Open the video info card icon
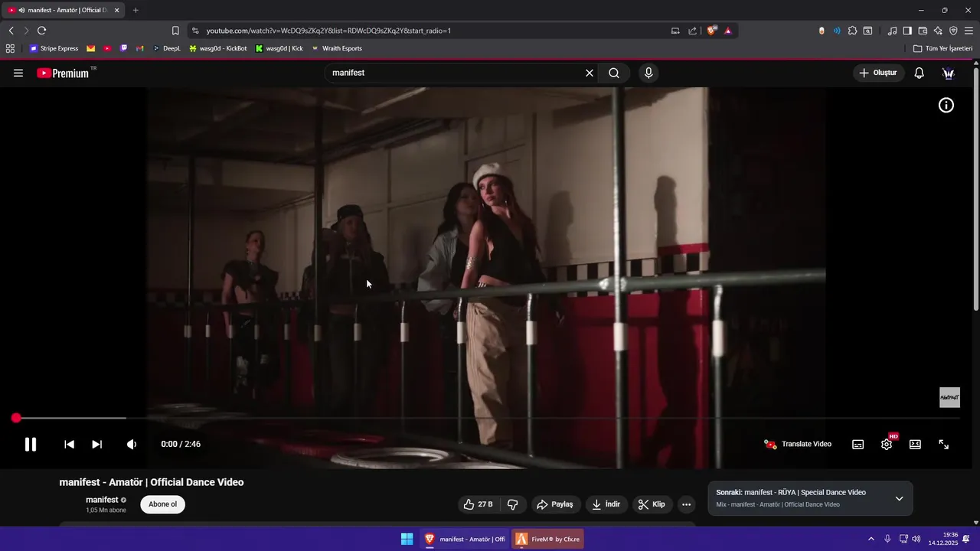Image resolution: width=980 pixels, height=551 pixels. [946, 106]
